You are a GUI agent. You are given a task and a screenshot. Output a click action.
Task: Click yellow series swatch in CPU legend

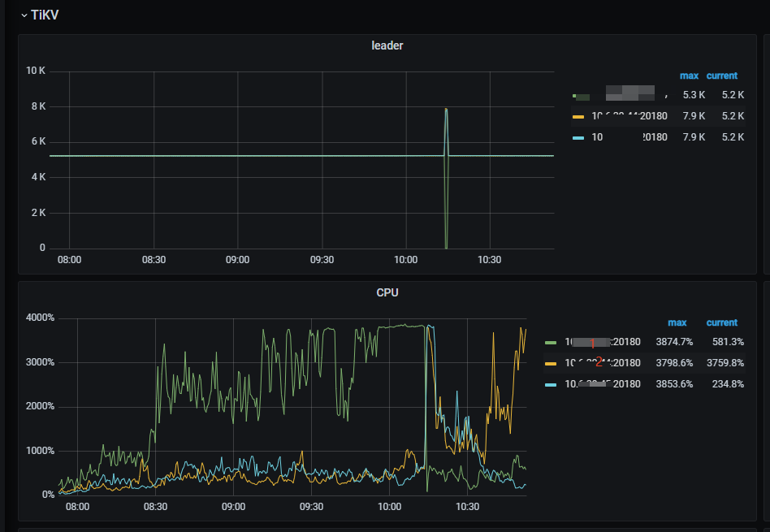[552, 363]
